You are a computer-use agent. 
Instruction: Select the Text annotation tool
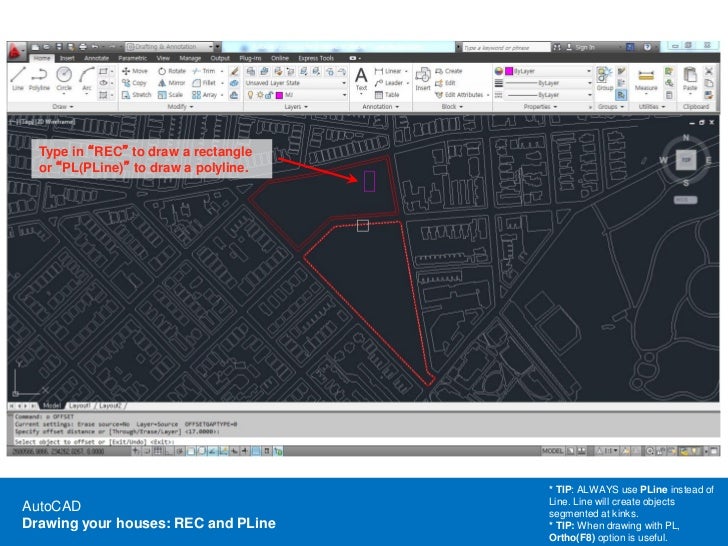pos(361,78)
